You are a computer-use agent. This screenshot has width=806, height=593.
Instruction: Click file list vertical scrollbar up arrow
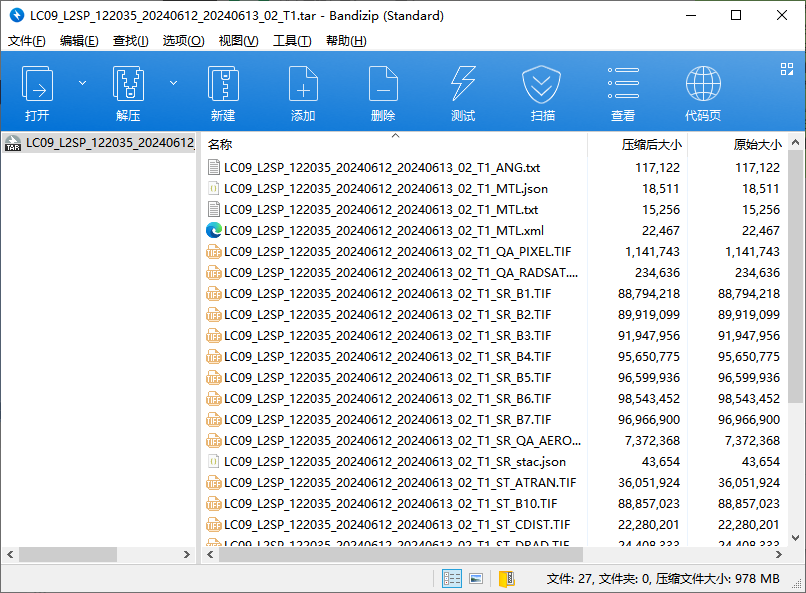(795, 142)
